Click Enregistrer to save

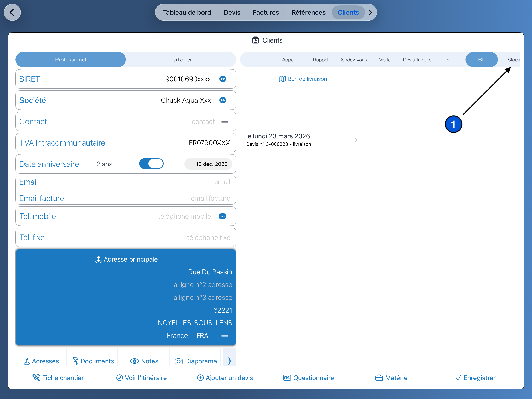[475, 378]
